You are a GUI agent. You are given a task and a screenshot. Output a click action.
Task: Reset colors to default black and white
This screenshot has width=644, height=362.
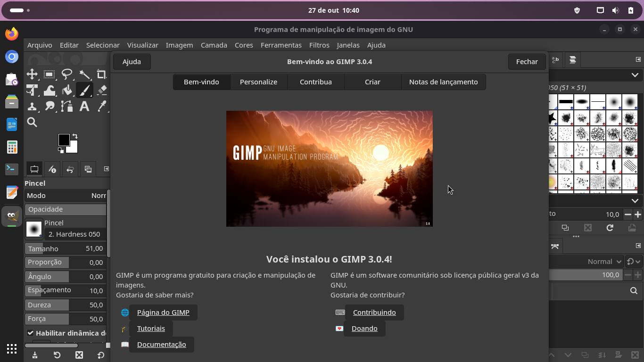pyautogui.click(x=61, y=150)
